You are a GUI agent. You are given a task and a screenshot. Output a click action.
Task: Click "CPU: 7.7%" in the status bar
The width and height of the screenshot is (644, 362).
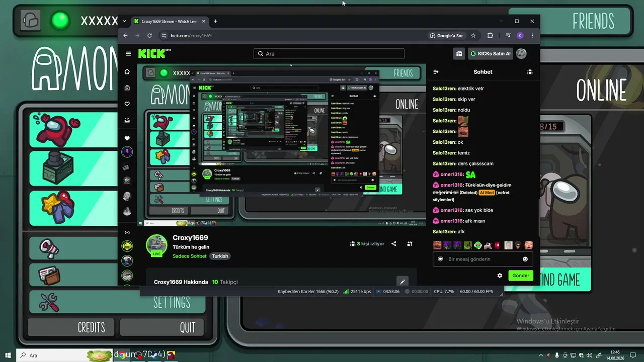pos(443,292)
